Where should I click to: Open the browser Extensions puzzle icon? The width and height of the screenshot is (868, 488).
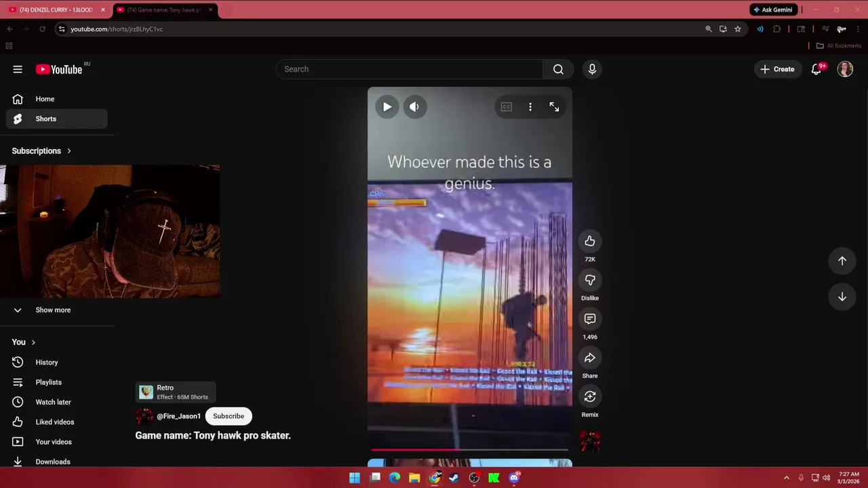[x=777, y=29]
